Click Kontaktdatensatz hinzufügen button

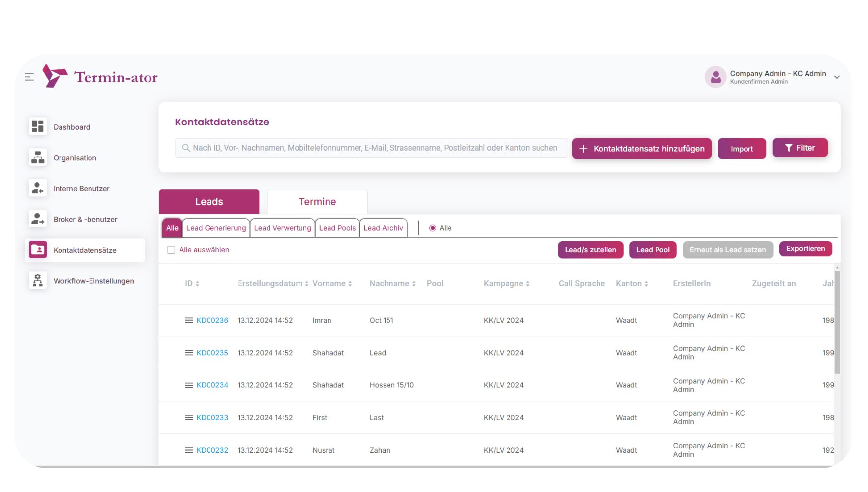[x=642, y=149]
